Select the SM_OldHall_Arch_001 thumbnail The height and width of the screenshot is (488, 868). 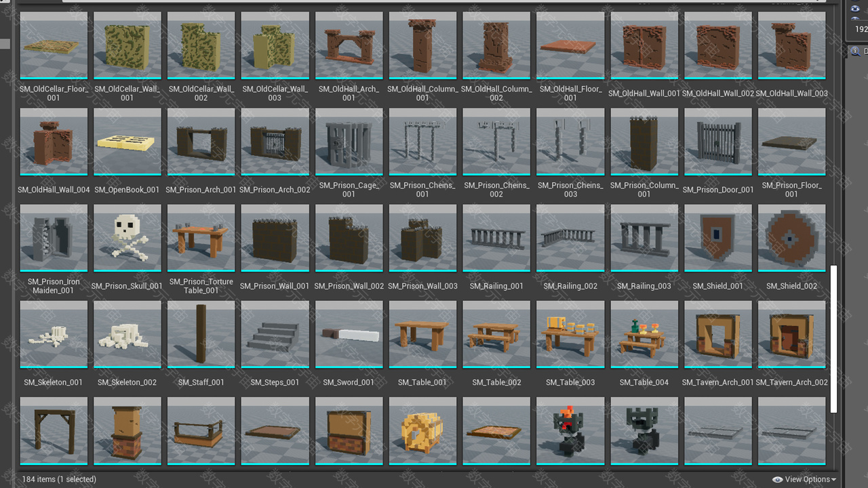point(349,45)
